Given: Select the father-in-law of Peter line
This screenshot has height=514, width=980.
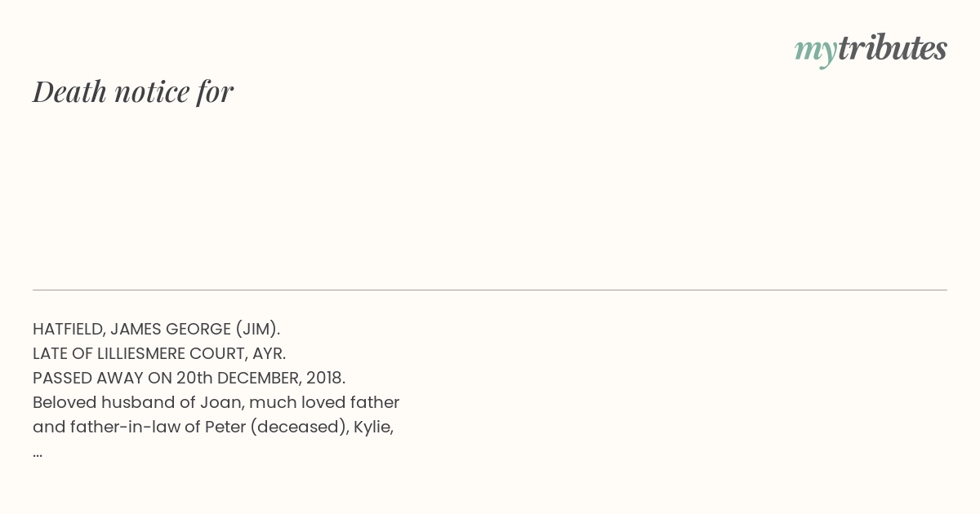Looking at the screenshot, I should click(213, 427).
